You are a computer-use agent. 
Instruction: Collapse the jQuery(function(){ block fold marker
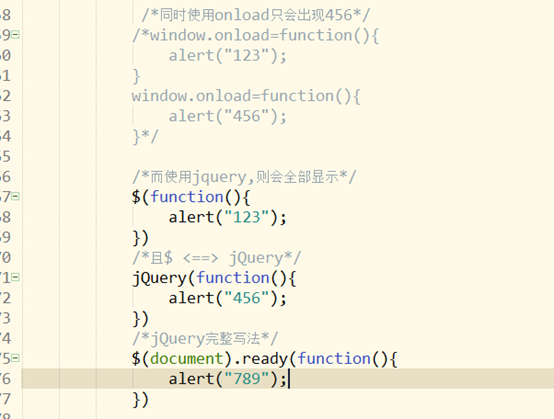[15, 278]
